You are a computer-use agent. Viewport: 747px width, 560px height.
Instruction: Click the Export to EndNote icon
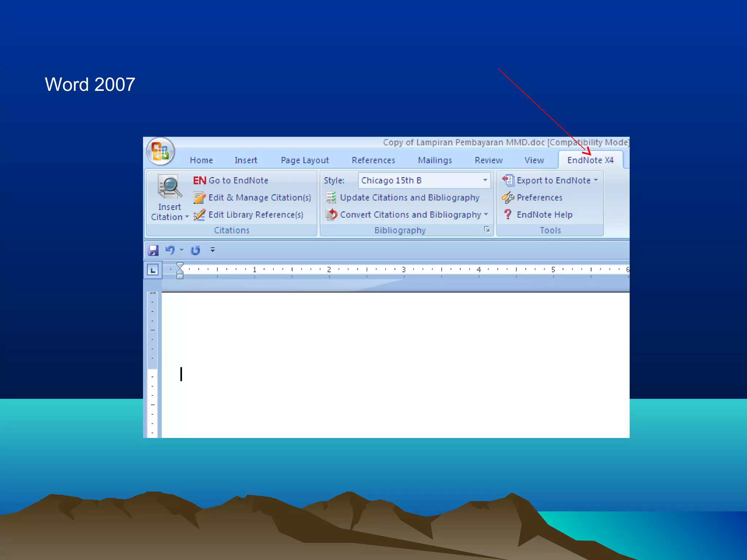(x=508, y=180)
